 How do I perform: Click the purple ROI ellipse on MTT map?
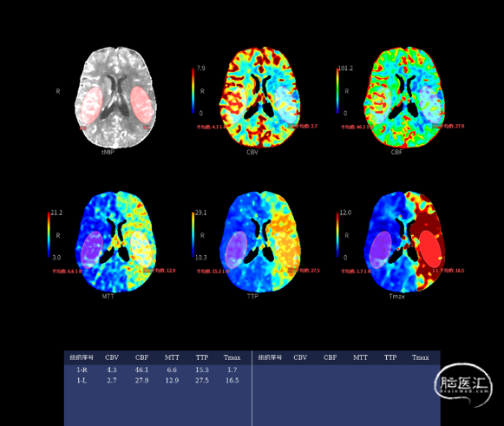click(92, 250)
